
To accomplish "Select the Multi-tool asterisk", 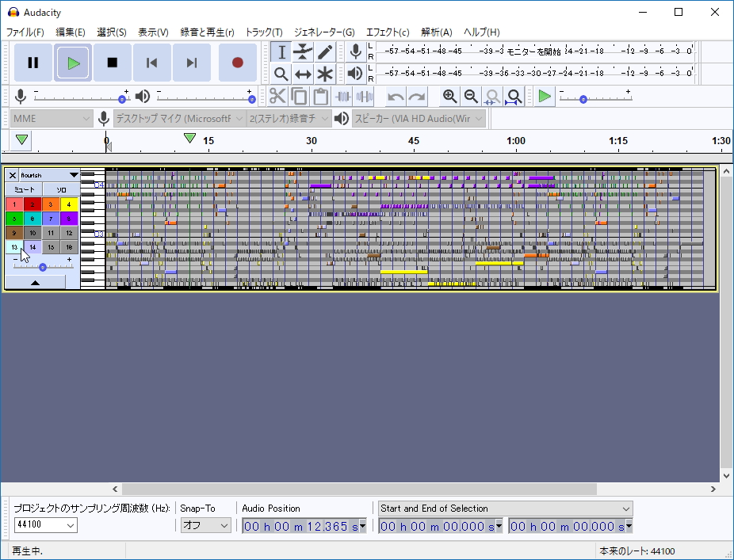I will coord(325,74).
